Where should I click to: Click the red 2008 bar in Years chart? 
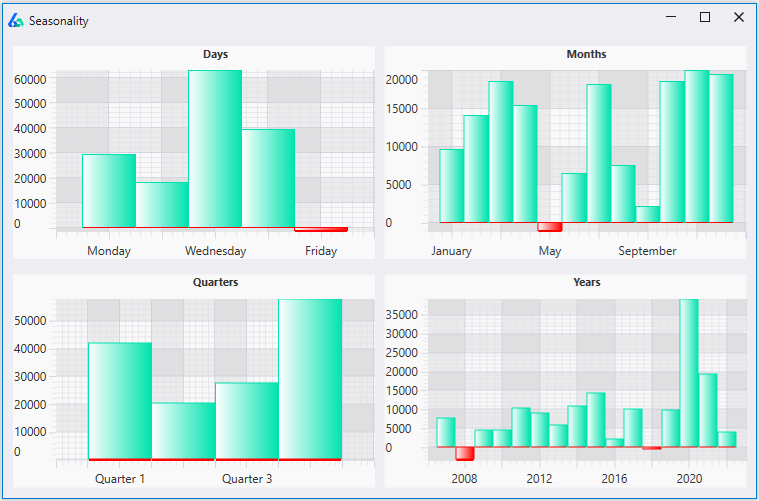(x=465, y=454)
